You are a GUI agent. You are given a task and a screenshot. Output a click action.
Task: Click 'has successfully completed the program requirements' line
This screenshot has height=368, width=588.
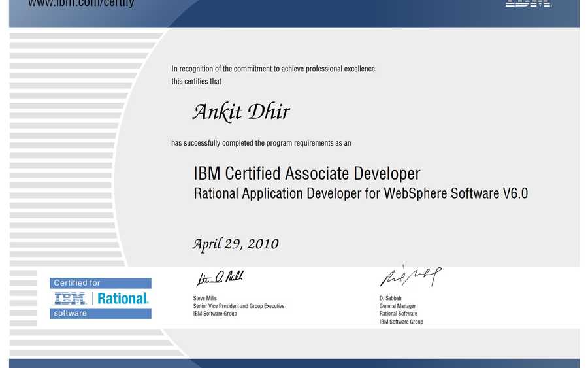click(261, 143)
